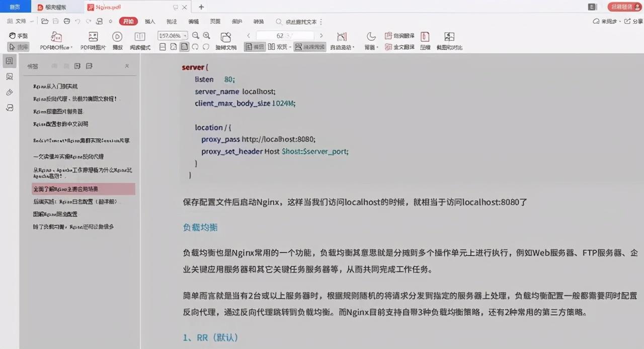Close the bookmarks panel
Screen dimensions: 644x349
click(x=127, y=66)
